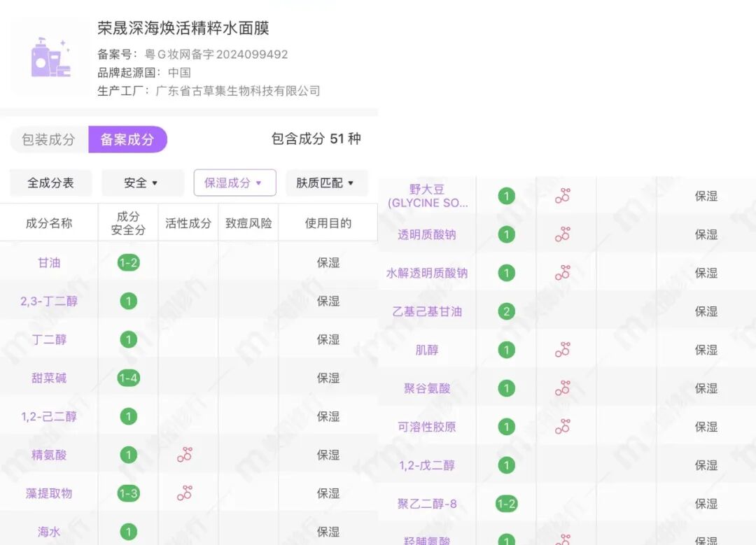Click the 1,2-戊二醇 ingredient name

[x=427, y=465]
